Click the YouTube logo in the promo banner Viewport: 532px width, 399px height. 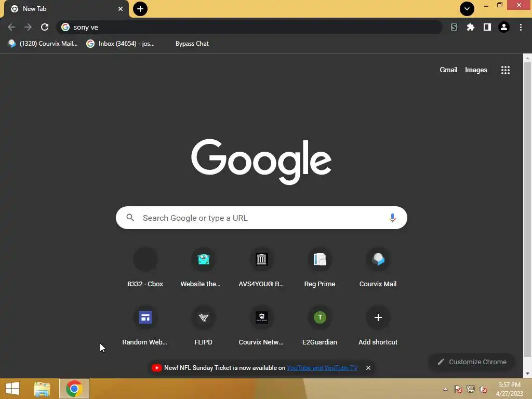(x=156, y=368)
